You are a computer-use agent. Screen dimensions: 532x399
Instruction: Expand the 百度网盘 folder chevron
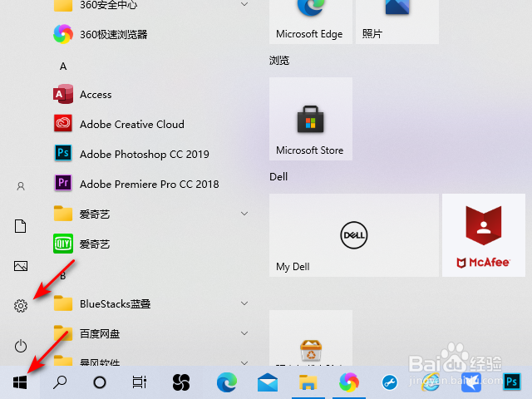(x=244, y=333)
